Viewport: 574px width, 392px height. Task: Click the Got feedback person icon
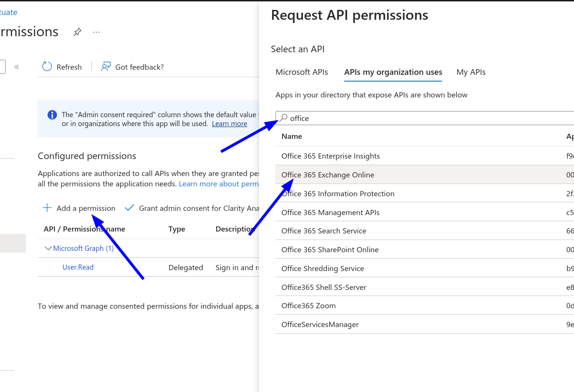106,67
